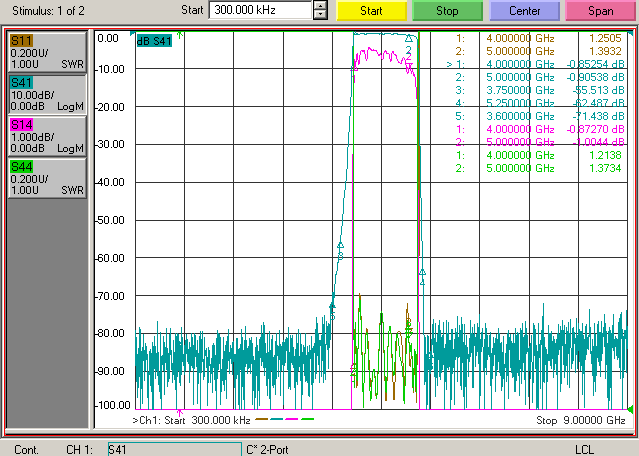Click the Stop 9.00000 GHz label
Screen dimensions: 639x456
point(581,420)
